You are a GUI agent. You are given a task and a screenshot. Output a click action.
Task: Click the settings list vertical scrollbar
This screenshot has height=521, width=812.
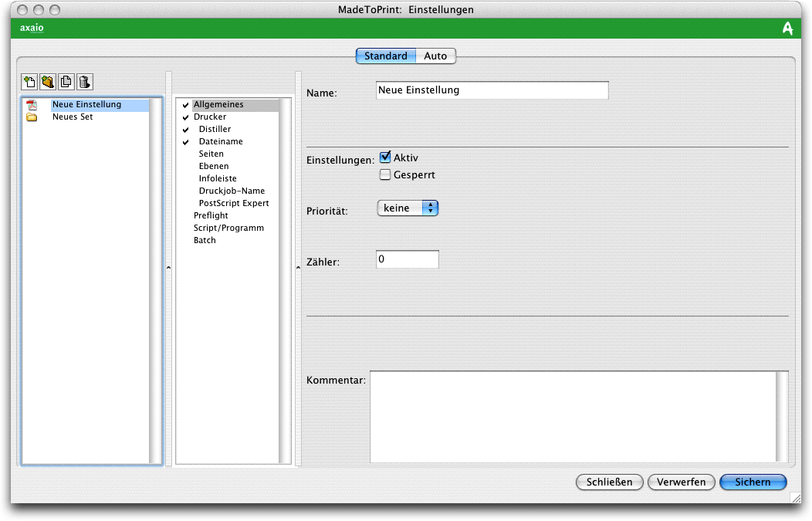click(155, 281)
